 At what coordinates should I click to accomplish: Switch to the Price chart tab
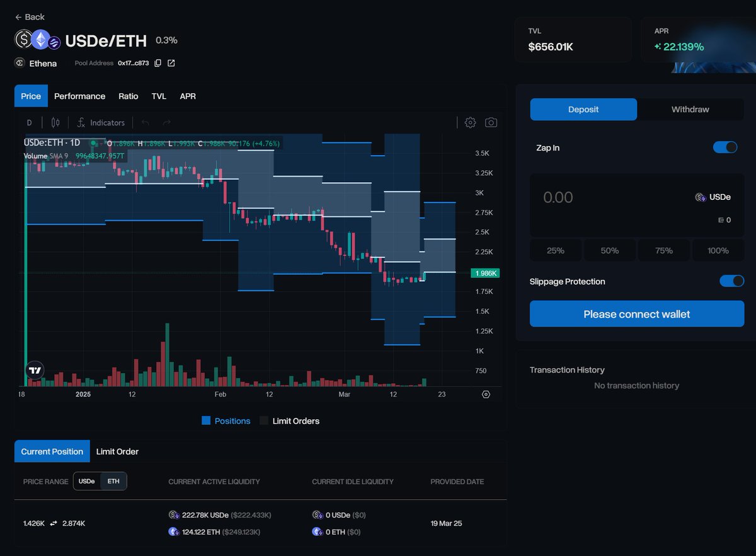point(31,96)
